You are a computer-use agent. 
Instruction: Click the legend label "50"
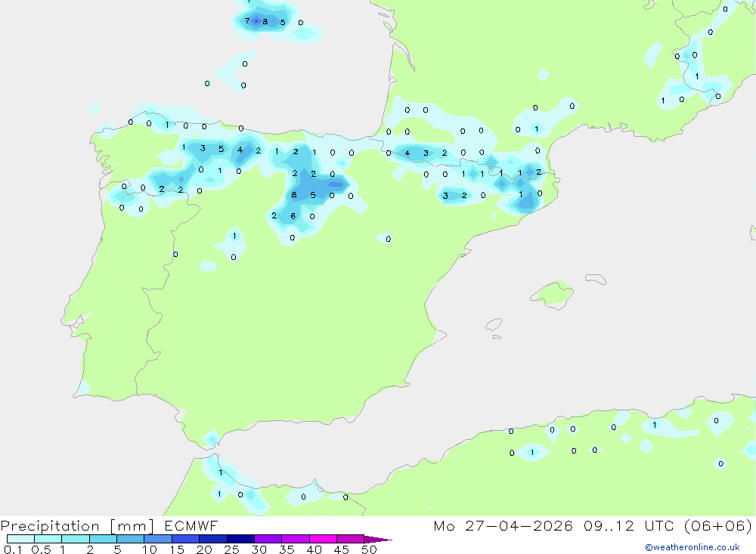[369, 549]
